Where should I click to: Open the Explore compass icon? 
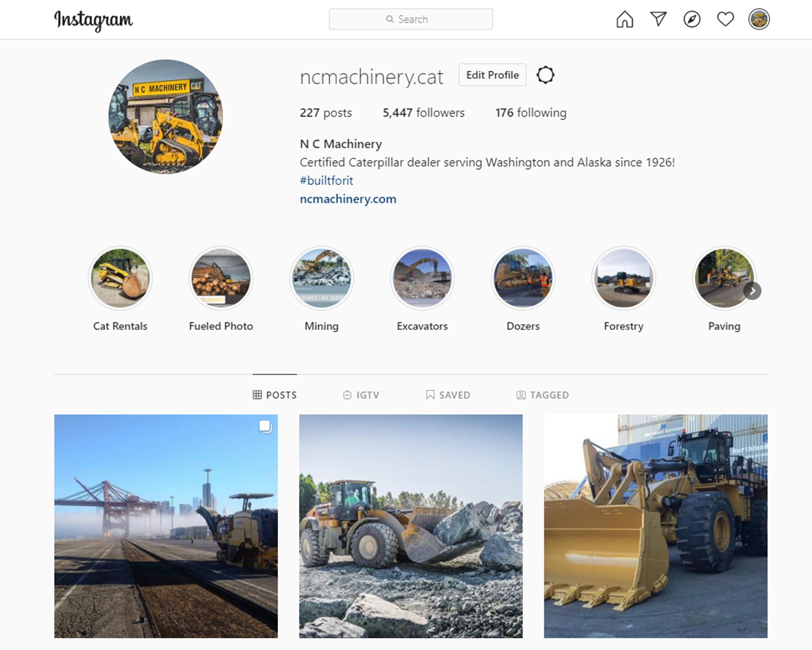point(692,19)
